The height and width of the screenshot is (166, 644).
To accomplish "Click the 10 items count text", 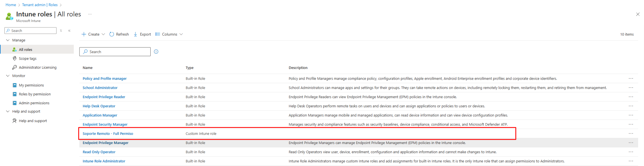I will [x=627, y=34].
